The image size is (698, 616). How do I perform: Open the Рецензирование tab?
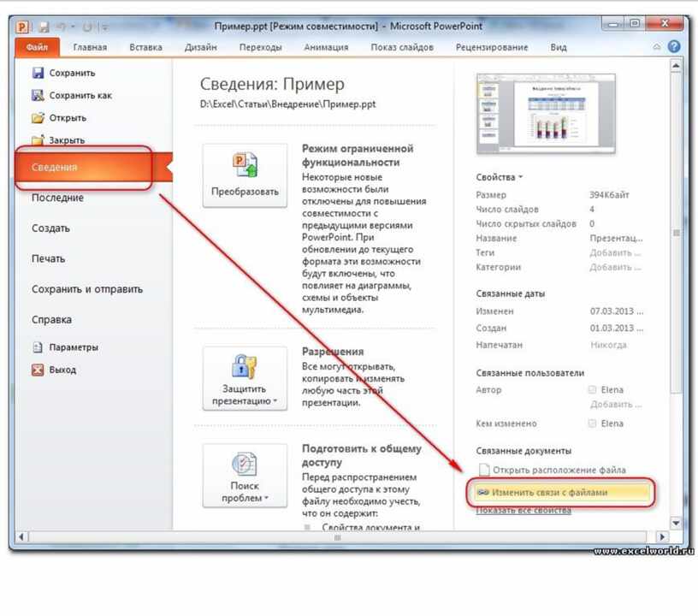[x=492, y=47]
